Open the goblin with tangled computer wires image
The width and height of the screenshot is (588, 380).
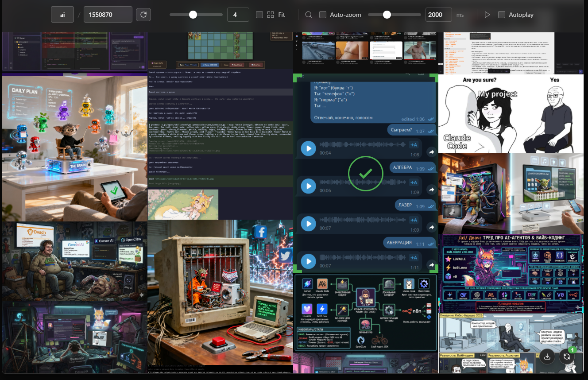(x=511, y=194)
